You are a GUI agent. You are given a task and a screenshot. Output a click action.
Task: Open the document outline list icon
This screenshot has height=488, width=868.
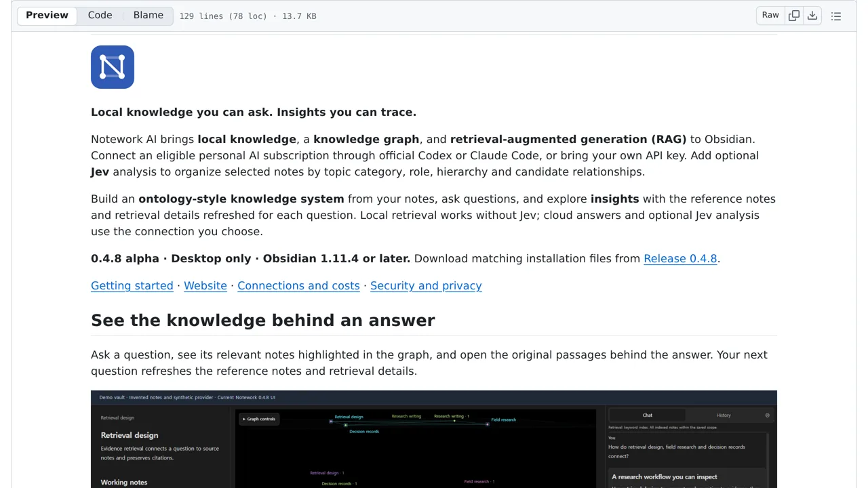(x=836, y=16)
